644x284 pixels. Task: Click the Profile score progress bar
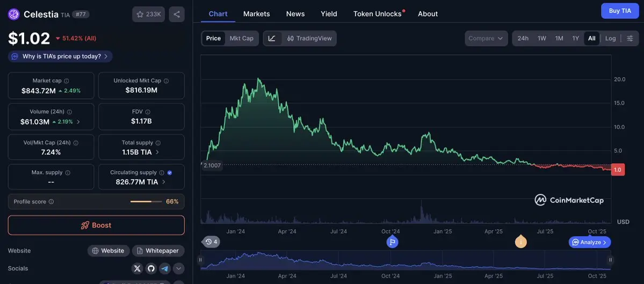tap(146, 201)
